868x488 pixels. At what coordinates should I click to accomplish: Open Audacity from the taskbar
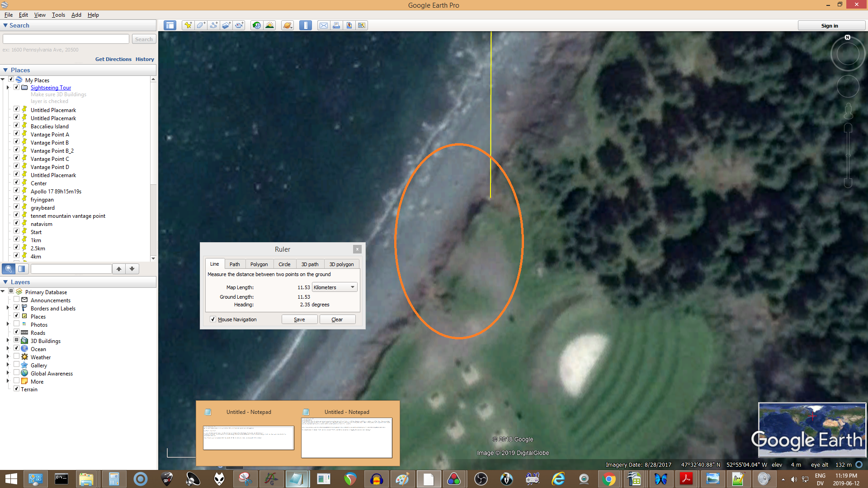click(x=377, y=479)
